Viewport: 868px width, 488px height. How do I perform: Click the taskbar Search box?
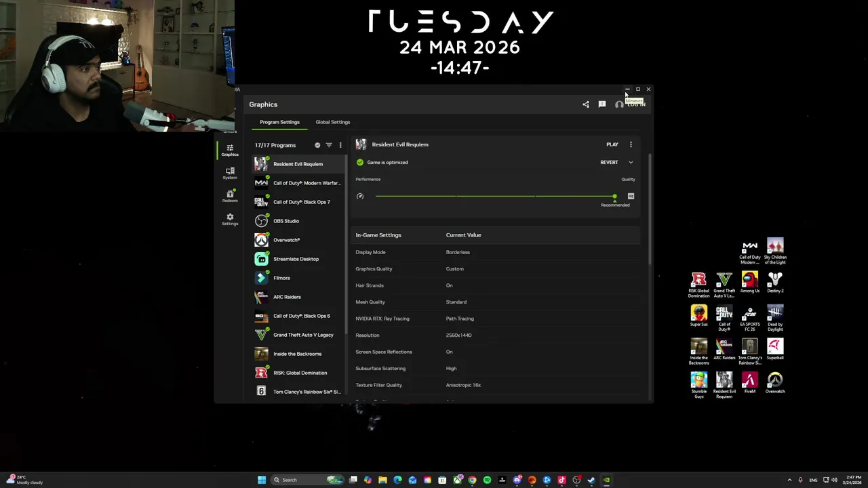(308, 480)
